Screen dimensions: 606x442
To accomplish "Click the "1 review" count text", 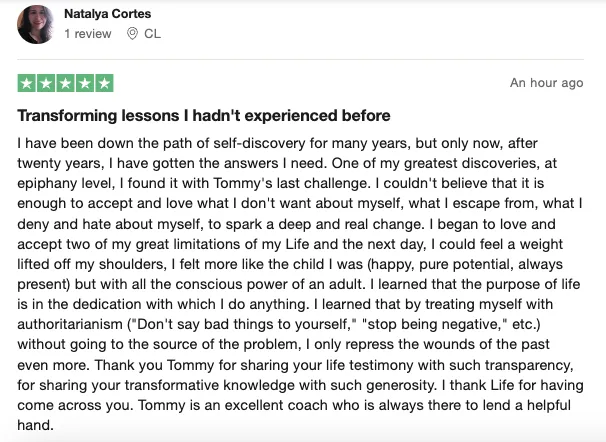I will pyautogui.click(x=87, y=34).
